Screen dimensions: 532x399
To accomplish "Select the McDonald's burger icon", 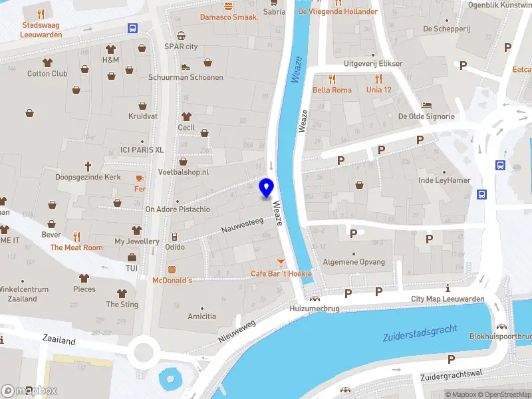I will pos(172,270).
